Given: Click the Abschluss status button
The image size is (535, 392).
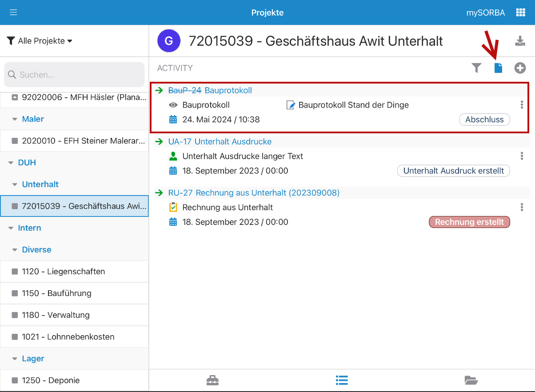Looking at the screenshot, I should point(484,120).
